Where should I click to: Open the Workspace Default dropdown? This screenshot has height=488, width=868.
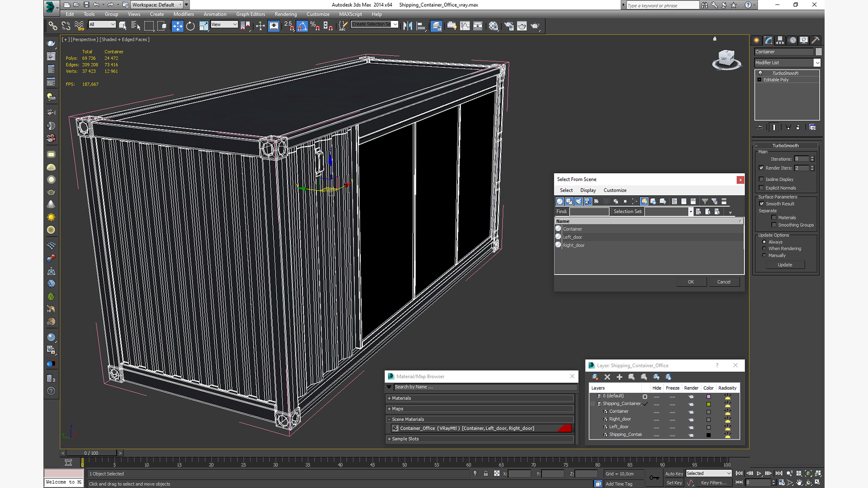click(157, 5)
